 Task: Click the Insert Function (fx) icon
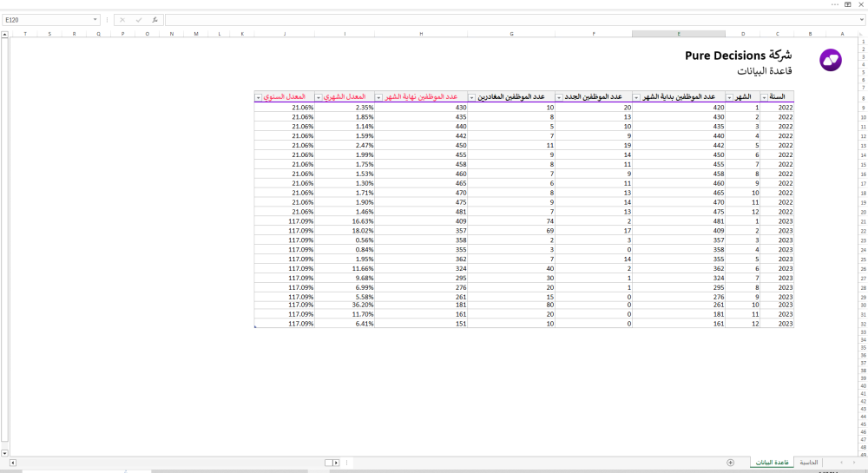coord(155,19)
